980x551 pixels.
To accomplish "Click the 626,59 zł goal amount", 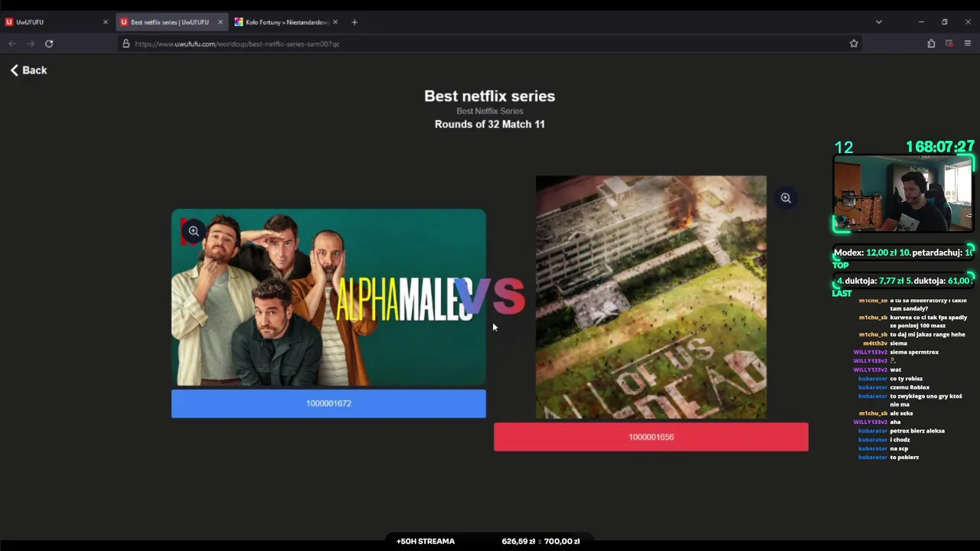I will pos(518,541).
